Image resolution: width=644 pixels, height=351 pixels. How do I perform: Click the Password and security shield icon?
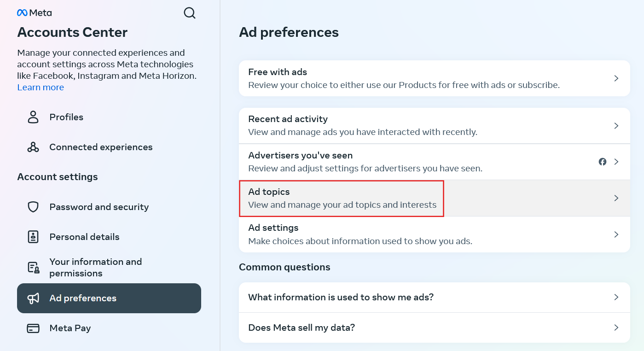point(33,207)
